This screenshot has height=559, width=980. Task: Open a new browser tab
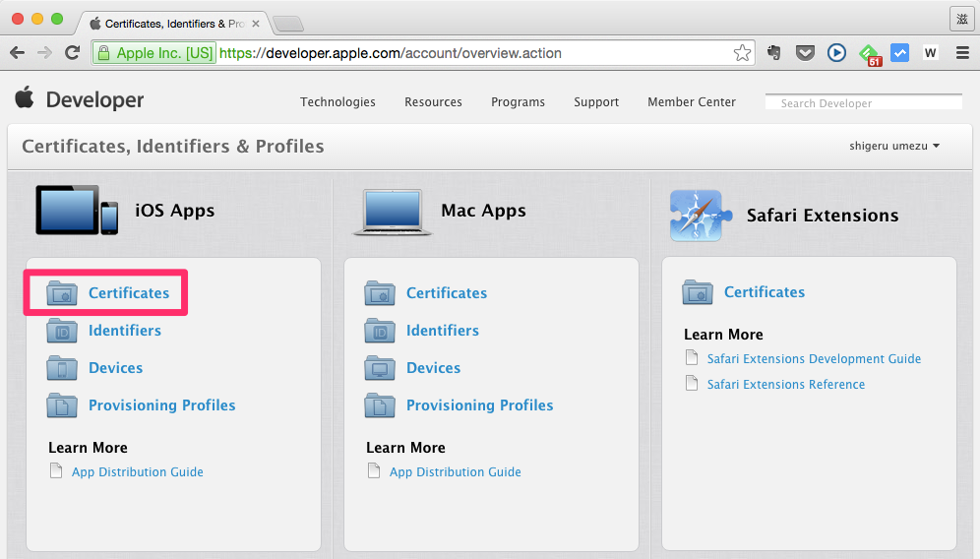pos(288,25)
